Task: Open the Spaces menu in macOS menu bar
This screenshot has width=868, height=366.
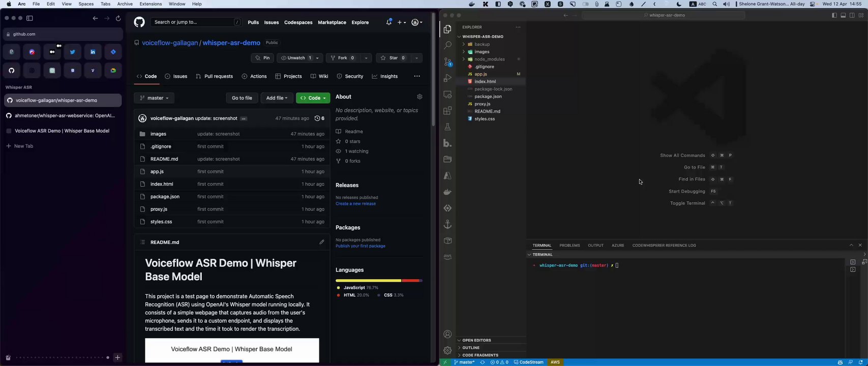Action: [x=86, y=4]
